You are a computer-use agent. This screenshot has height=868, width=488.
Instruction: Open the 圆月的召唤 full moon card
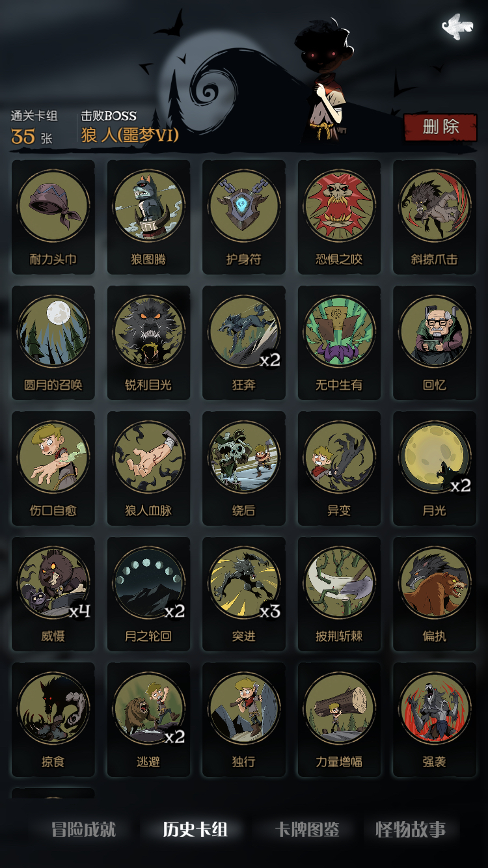53,343
